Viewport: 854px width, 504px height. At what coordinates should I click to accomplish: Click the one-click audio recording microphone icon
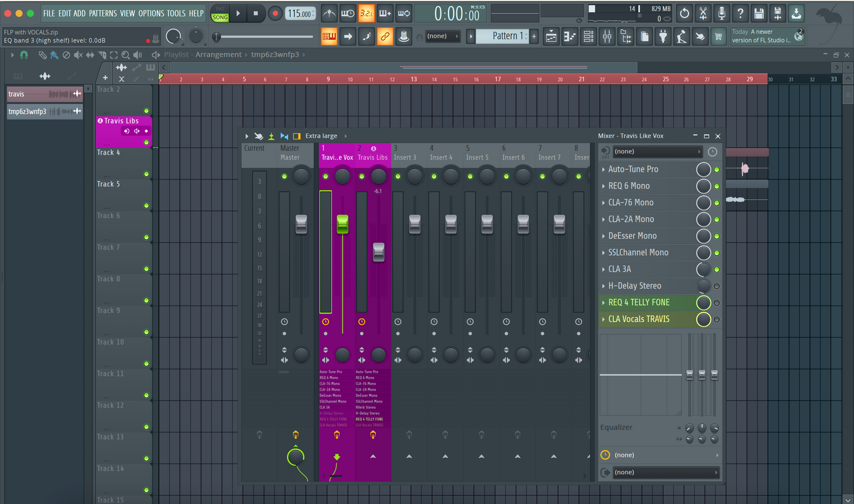[722, 13]
